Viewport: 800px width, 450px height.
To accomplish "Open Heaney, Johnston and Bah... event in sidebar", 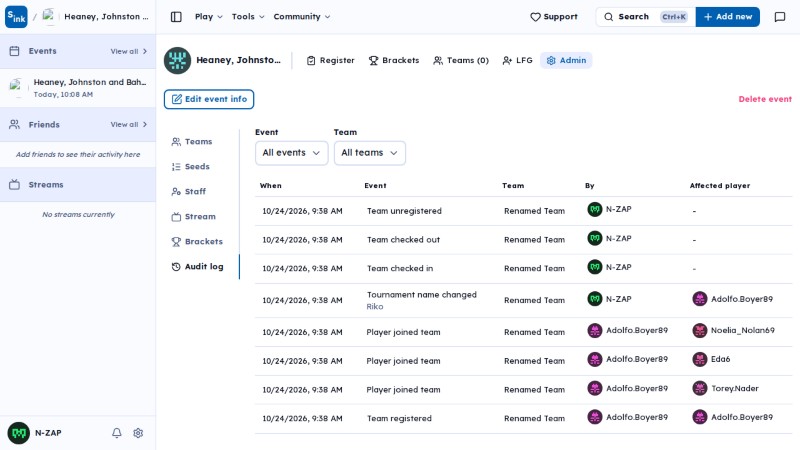I will tap(78, 88).
